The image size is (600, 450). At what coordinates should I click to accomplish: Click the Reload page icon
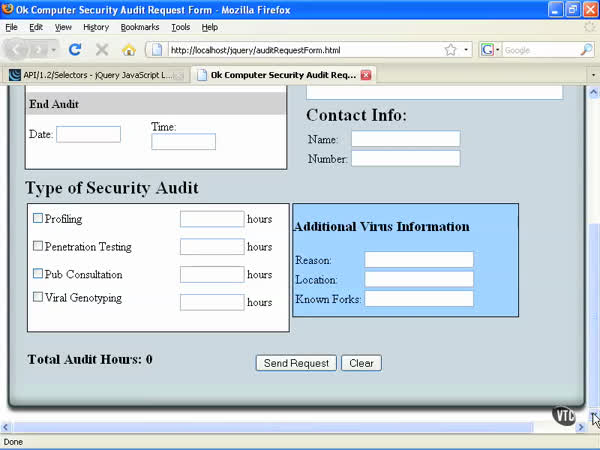[x=75, y=49]
